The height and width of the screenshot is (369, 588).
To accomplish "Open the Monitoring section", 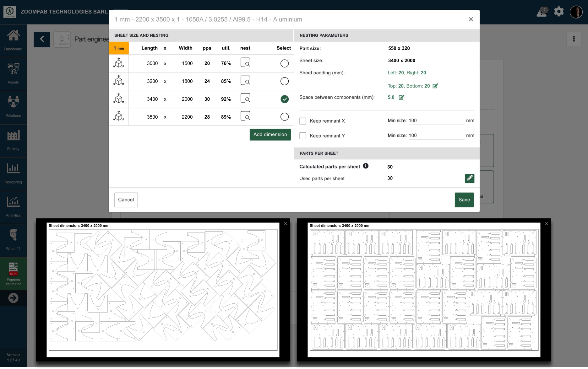I will click(x=13, y=173).
